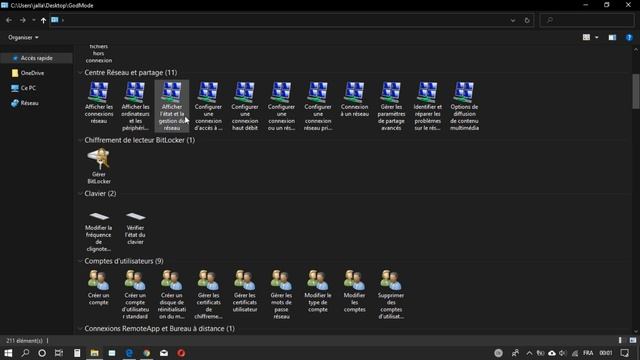Click the search box
This screenshot has width=640, height=360.
tap(587, 20)
